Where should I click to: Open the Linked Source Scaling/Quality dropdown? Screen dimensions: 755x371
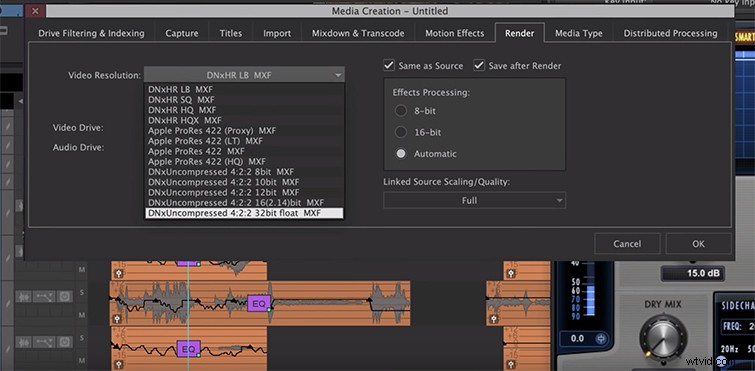click(x=474, y=200)
